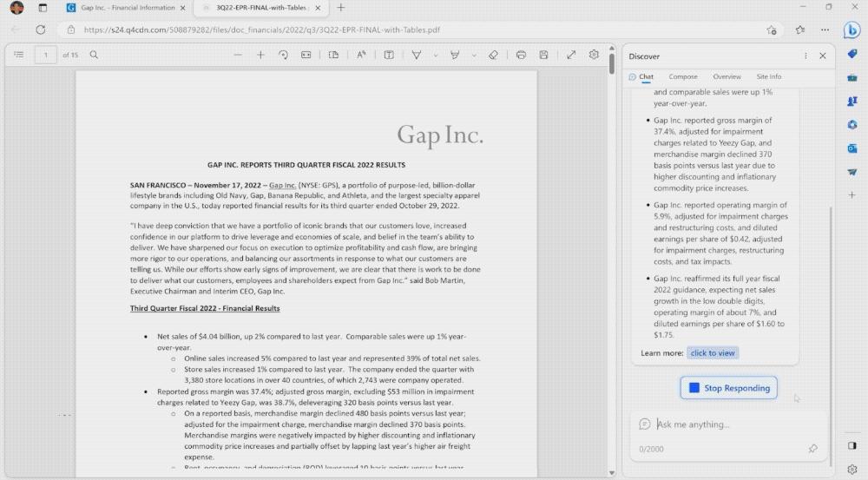
Task: Close the Gap Inc. Financial Information tab
Action: click(182, 8)
